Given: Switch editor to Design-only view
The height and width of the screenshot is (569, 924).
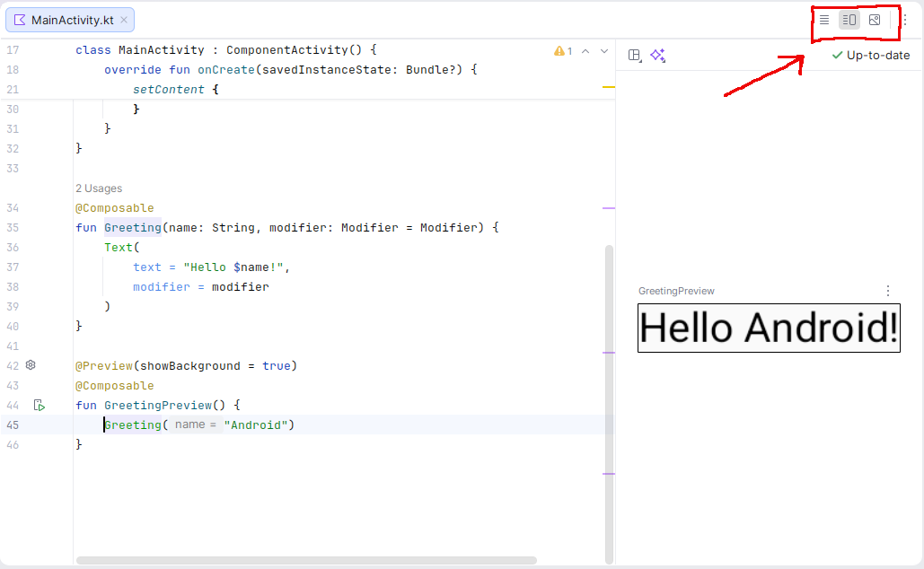Looking at the screenshot, I should (x=875, y=20).
